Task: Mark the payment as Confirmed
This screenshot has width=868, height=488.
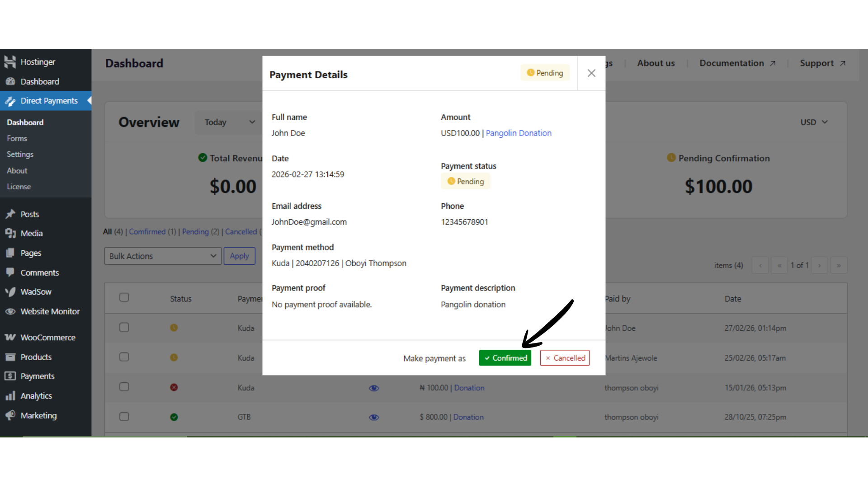Action: click(505, 358)
